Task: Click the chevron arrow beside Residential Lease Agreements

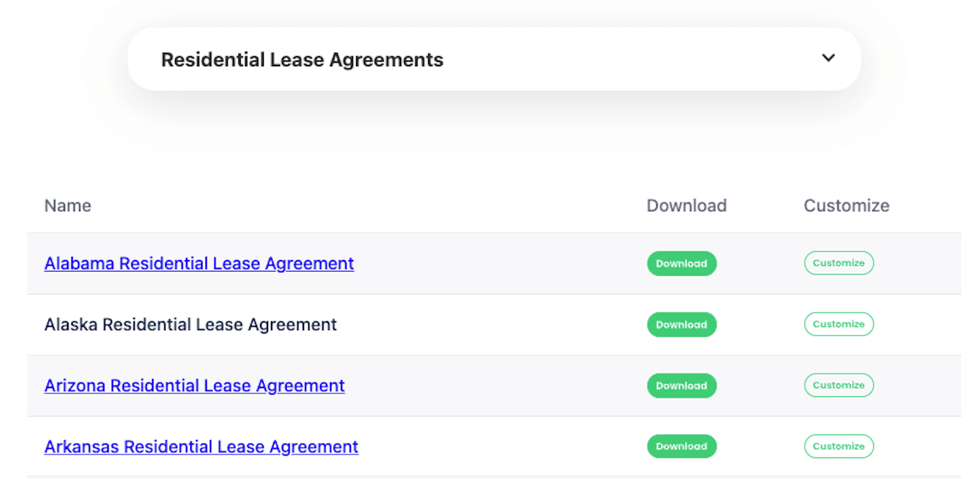Action: 828,58
